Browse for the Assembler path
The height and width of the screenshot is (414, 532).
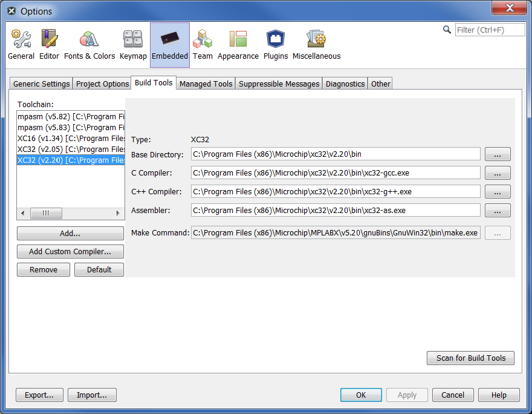[498, 210]
